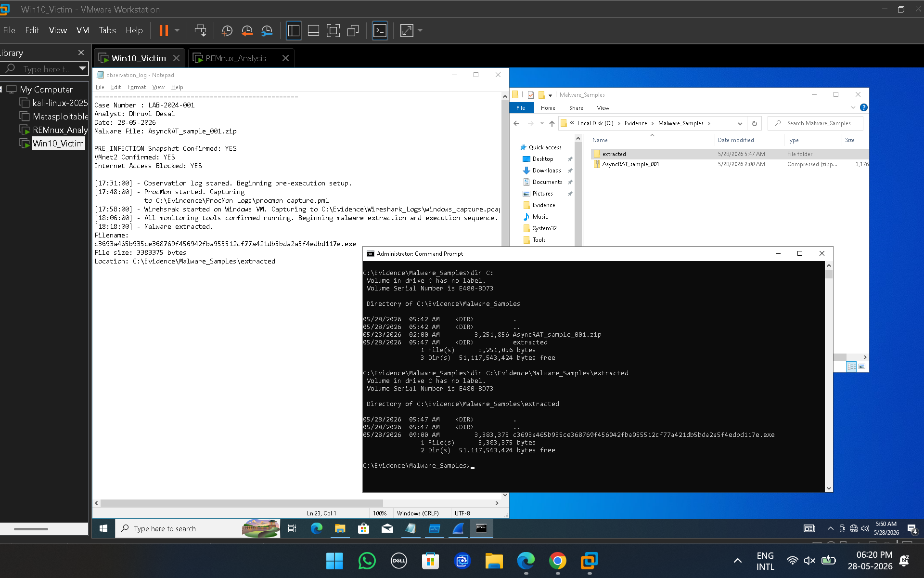Show hidden tray icons in guest
Image resolution: width=924 pixels, height=578 pixels.
click(830, 528)
